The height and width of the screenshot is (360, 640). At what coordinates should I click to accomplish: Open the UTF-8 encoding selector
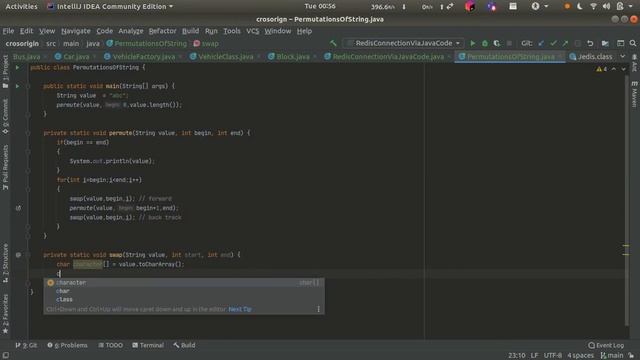tap(553, 355)
